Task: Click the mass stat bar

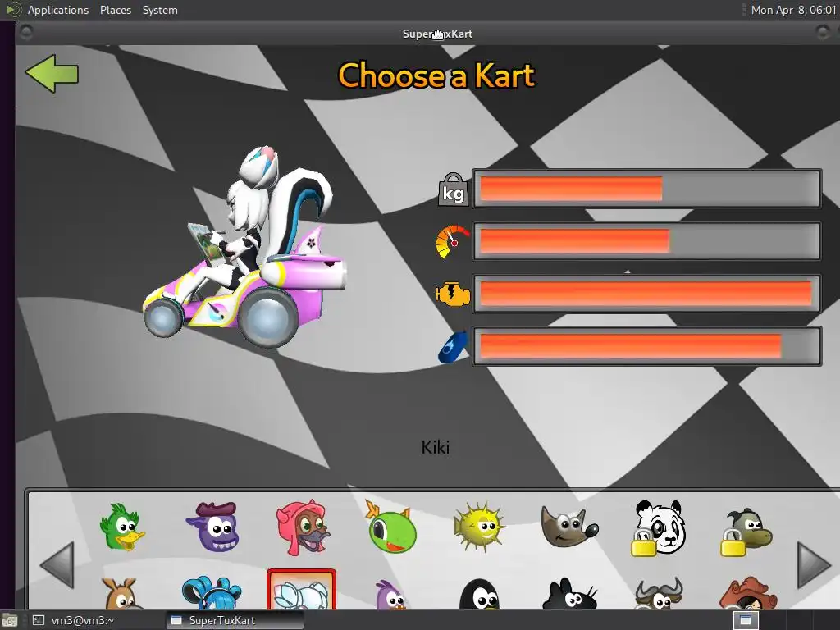Action: [x=646, y=189]
